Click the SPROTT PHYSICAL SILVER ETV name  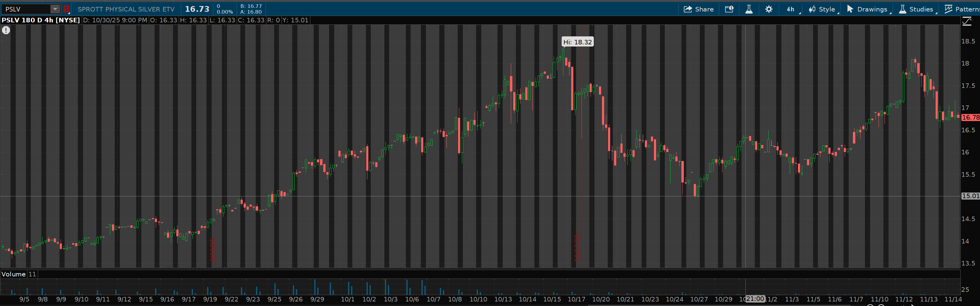coord(126,9)
